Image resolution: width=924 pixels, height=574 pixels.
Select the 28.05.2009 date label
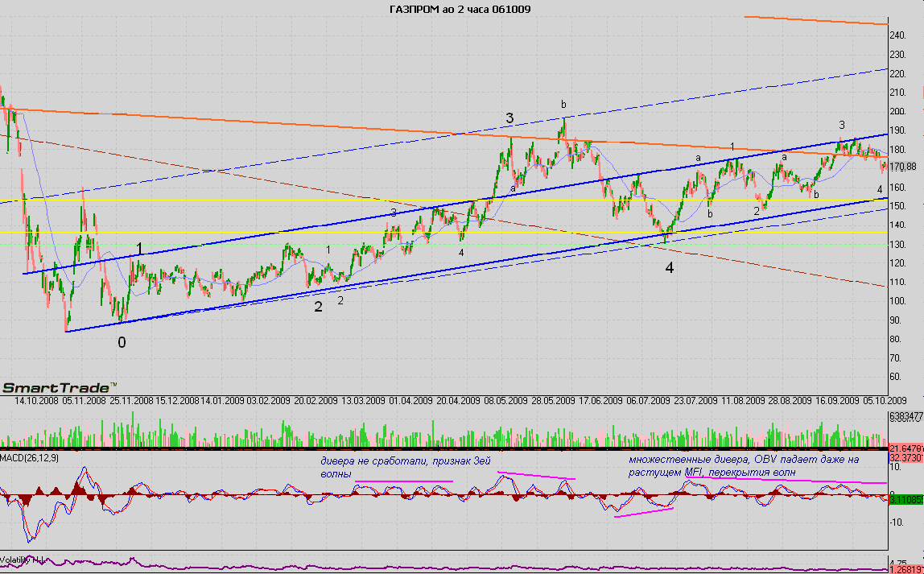coord(552,401)
